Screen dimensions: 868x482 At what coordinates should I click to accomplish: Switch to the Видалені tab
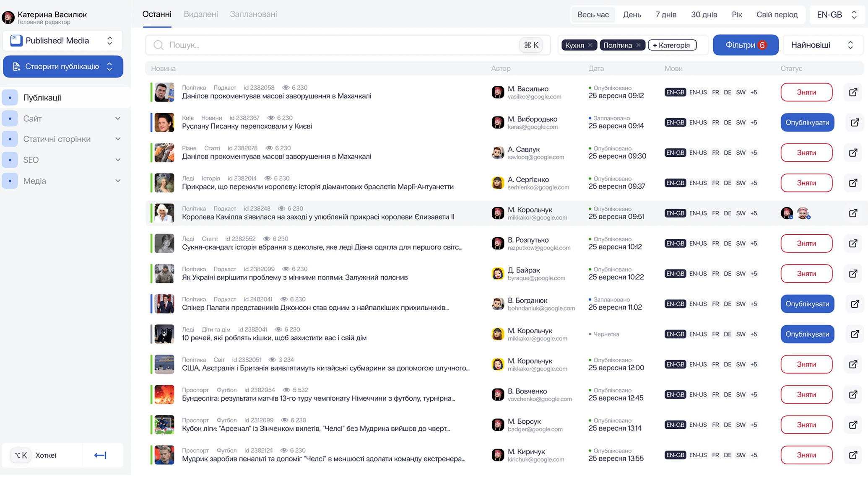tap(200, 14)
